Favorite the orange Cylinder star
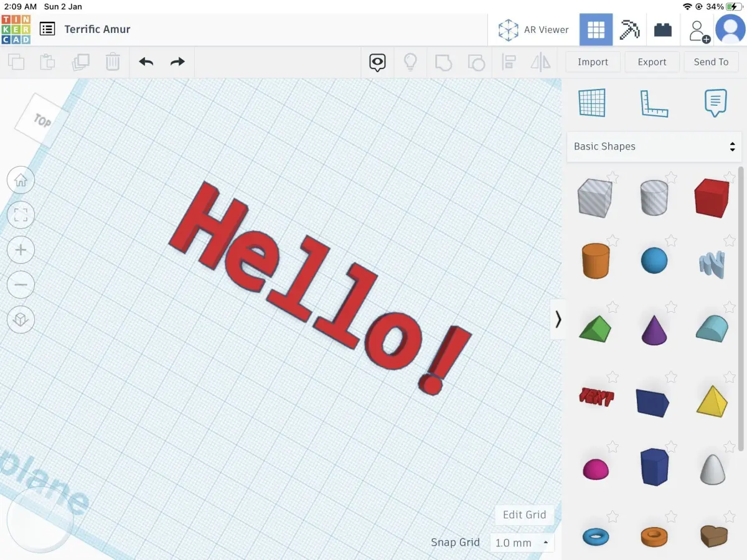The width and height of the screenshot is (747, 560). (613, 240)
